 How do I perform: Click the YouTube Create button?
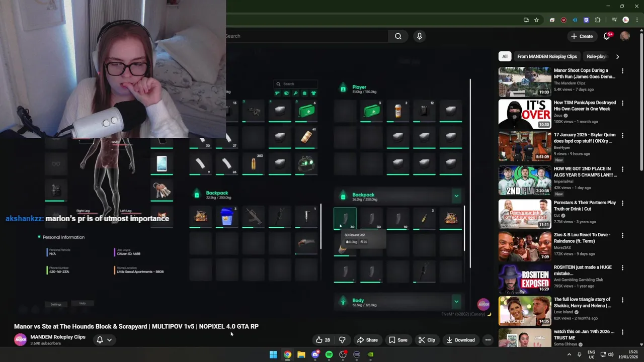582,36
